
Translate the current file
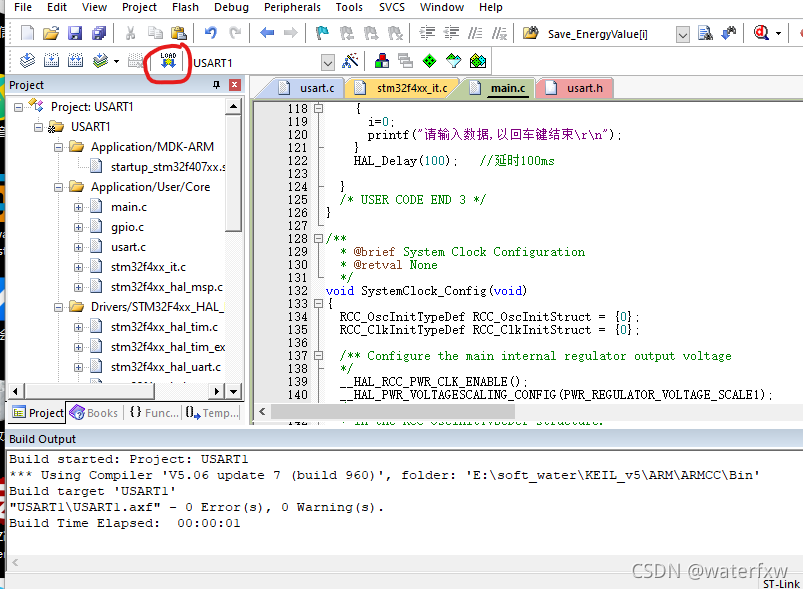click(27, 61)
